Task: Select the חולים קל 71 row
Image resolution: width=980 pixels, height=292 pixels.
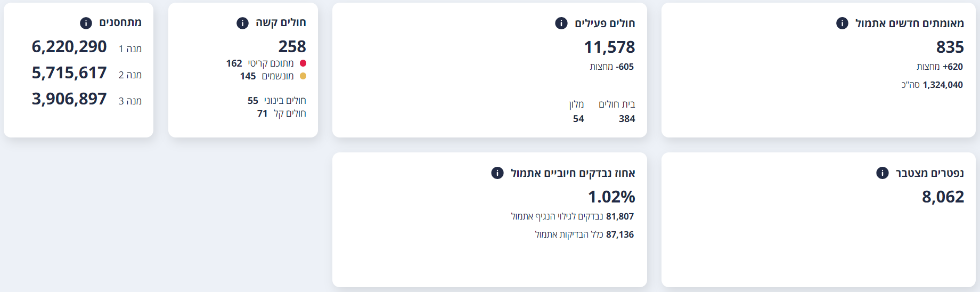Action: pyautogui.click(x=281, y=113)
